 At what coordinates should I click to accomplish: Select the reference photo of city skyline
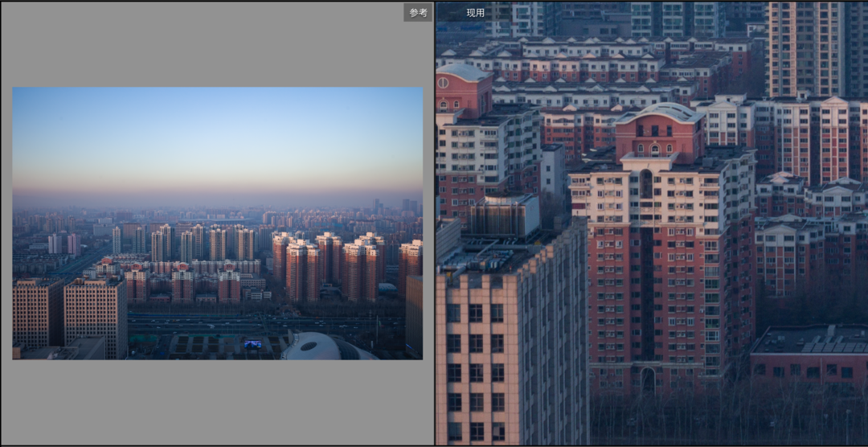(218, 223)
